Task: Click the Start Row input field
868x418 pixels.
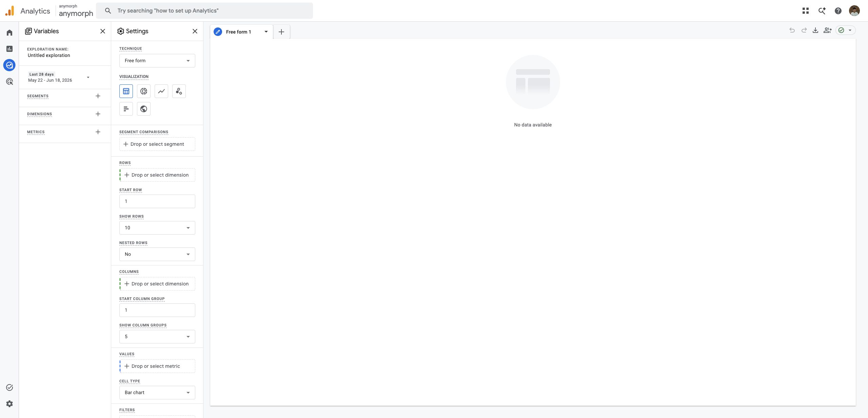Action: (157, 201)
